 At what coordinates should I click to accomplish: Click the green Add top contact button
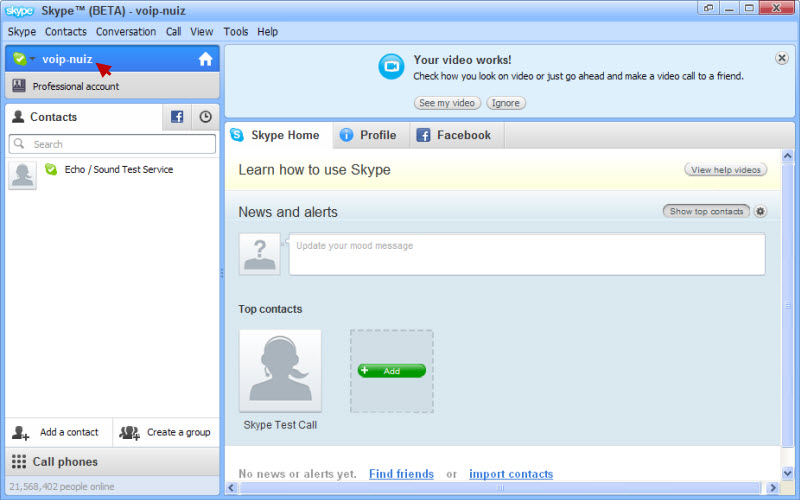[392, 371]
